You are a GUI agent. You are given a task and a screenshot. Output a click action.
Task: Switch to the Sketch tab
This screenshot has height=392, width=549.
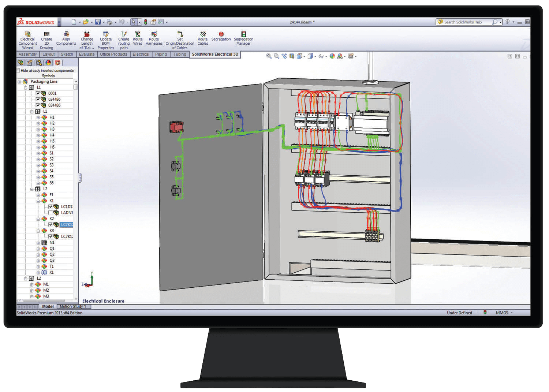67,54
